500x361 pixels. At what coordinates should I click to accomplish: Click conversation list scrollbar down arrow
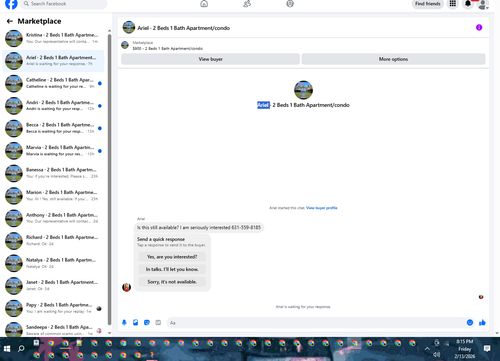click(x=109, y=333)
